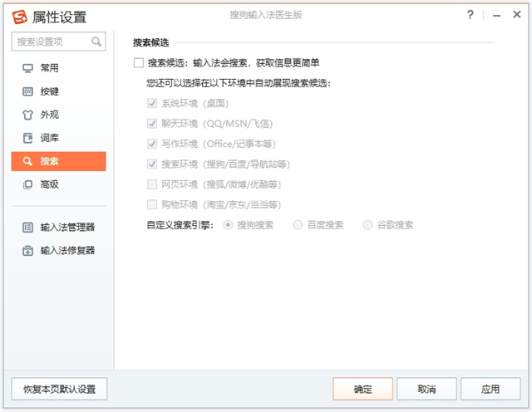The height and width of the screenshot is (412, 532).
Task: Click the 自定义搜索引擎 label
Action: pyautogui.click(x=180, y=225)
